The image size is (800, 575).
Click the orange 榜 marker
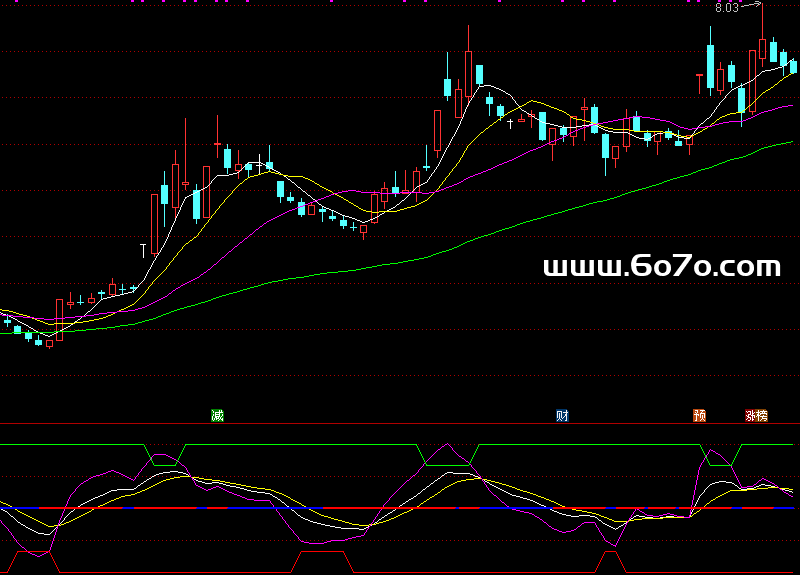(762, 416)
